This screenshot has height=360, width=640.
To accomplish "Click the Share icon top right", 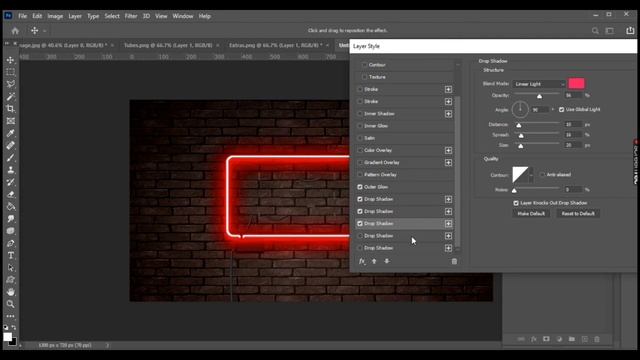I will pyautogui.click(x=630, y=31).
